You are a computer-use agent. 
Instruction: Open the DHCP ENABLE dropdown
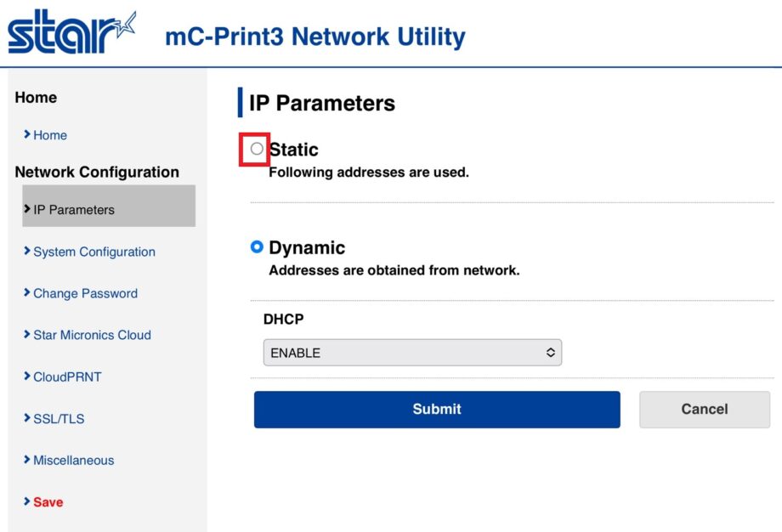[x=412, y=353]
